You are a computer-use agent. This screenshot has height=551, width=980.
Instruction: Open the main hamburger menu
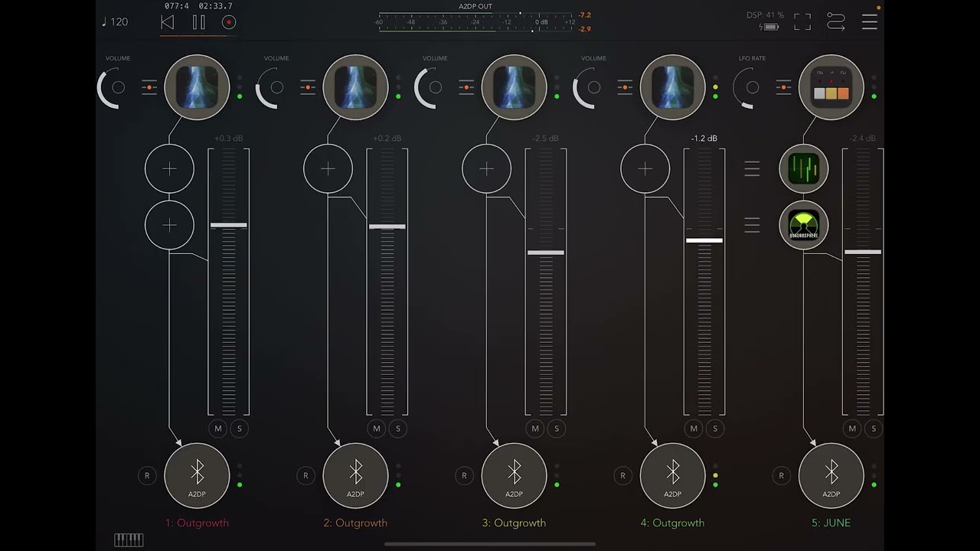pos(870,22)
